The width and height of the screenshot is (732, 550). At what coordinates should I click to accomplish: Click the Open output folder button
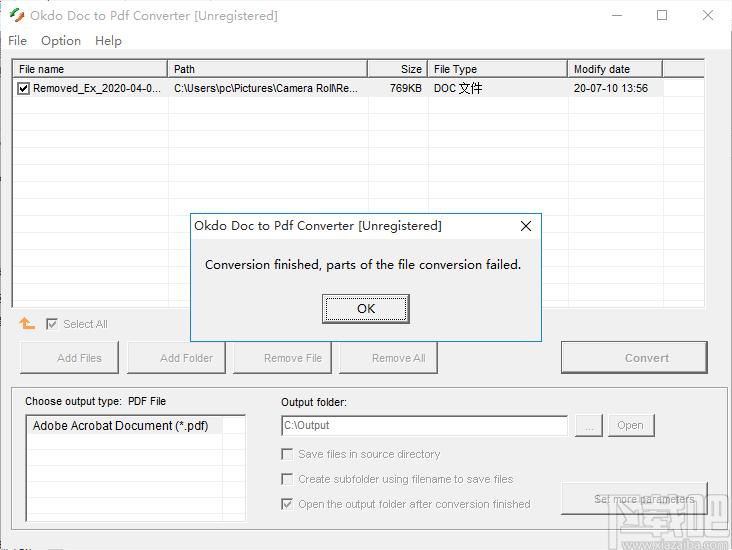coord(631,425)
